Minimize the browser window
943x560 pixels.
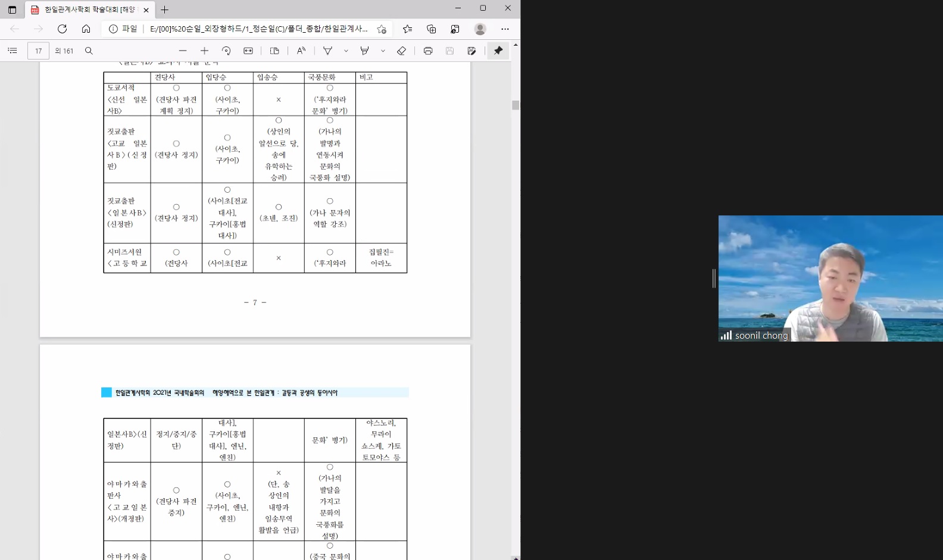click(x=458, y=8)
